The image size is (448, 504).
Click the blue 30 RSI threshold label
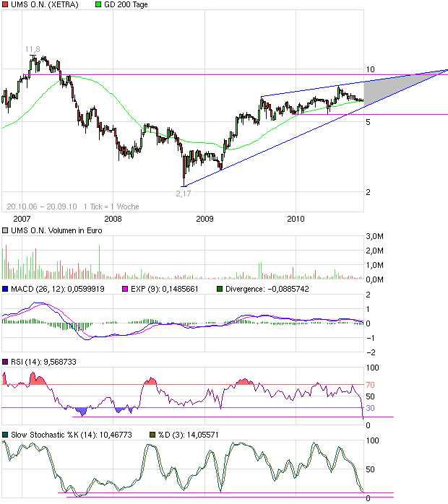click(x=370, y=408)
